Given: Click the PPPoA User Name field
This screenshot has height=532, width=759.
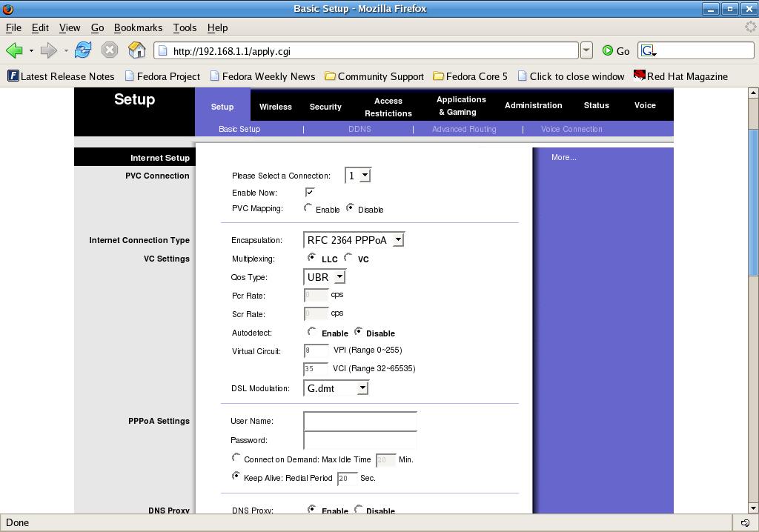Looking at the screenshot, I should [x=360, y=421].
